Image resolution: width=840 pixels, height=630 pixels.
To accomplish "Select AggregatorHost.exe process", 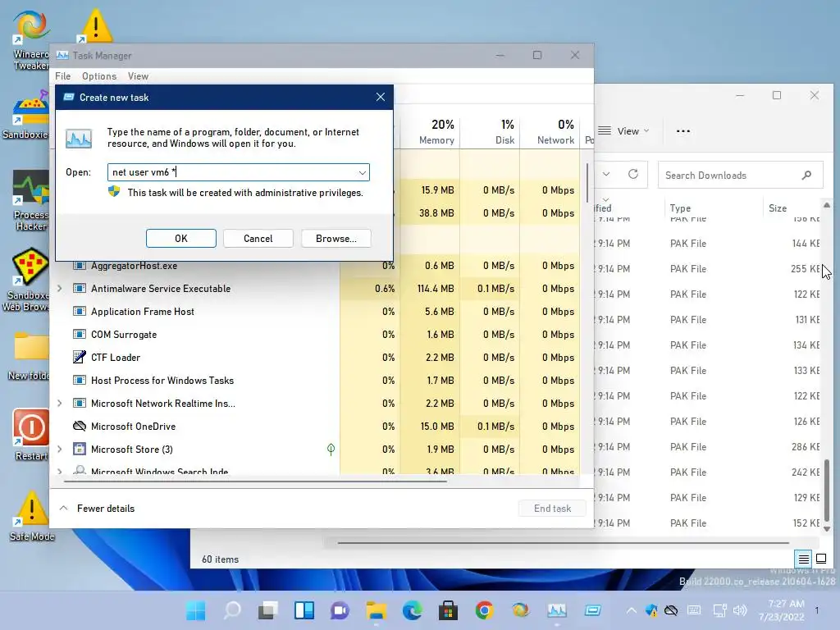I will pyautogui.click(x=134, y=265).
